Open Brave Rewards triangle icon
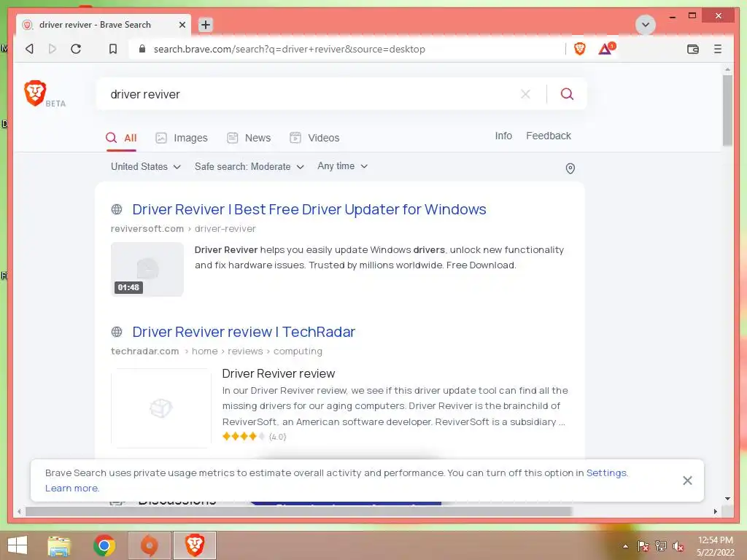Screen dimensions: 747x560 [x=606, y=49]
